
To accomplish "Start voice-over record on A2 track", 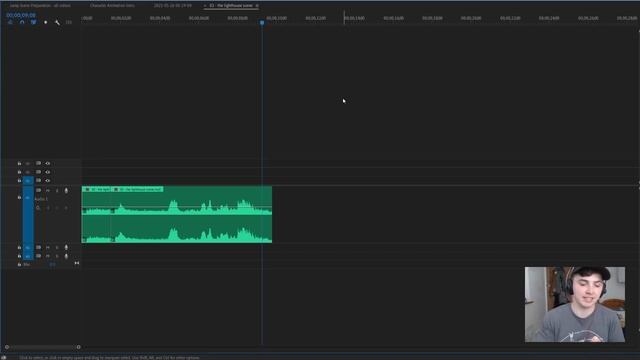I will 66,247.
